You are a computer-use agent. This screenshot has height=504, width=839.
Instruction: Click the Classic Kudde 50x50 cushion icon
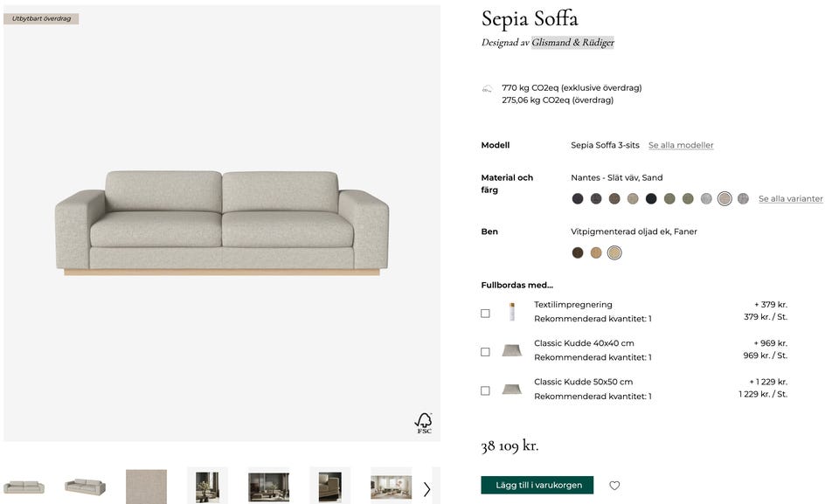coord(511,390)
